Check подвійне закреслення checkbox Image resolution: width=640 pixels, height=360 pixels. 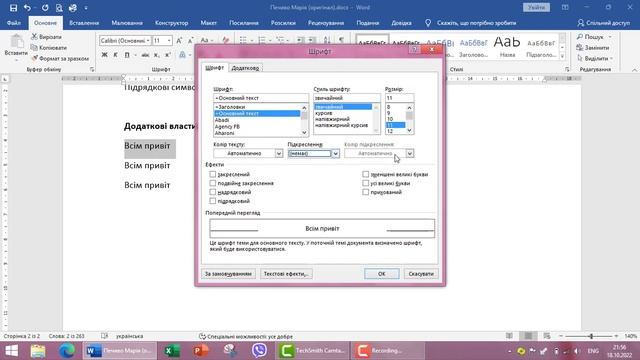213,183
